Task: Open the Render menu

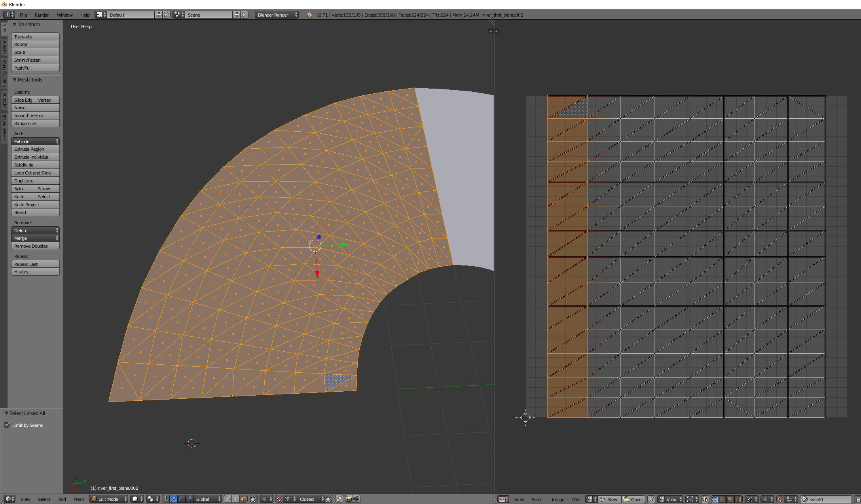Action: tap(42, 15)
